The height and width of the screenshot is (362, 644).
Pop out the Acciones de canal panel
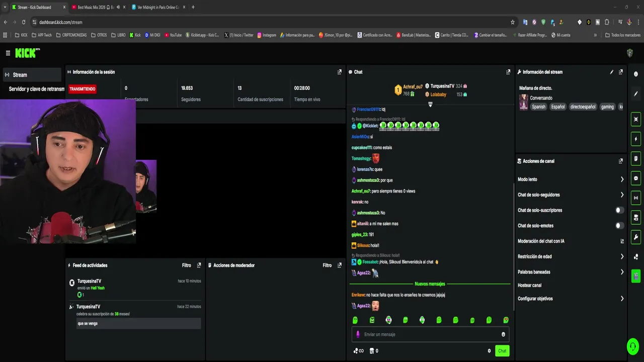pyautogui.click(x=621, y=161)
